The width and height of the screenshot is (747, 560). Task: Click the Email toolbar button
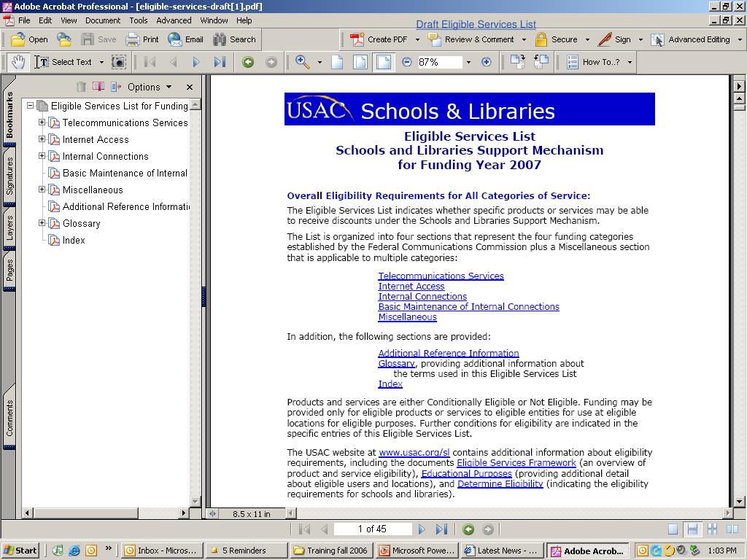click(185, 39)
